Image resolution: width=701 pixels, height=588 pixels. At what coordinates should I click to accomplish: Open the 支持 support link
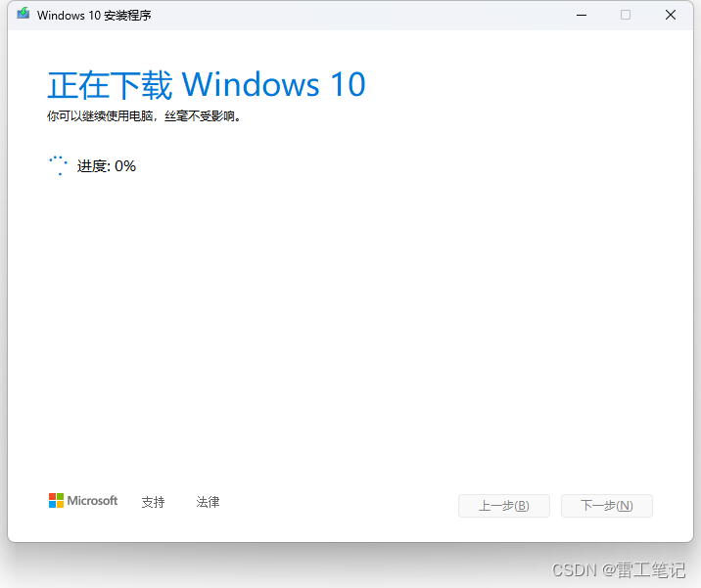pos(154,502)
